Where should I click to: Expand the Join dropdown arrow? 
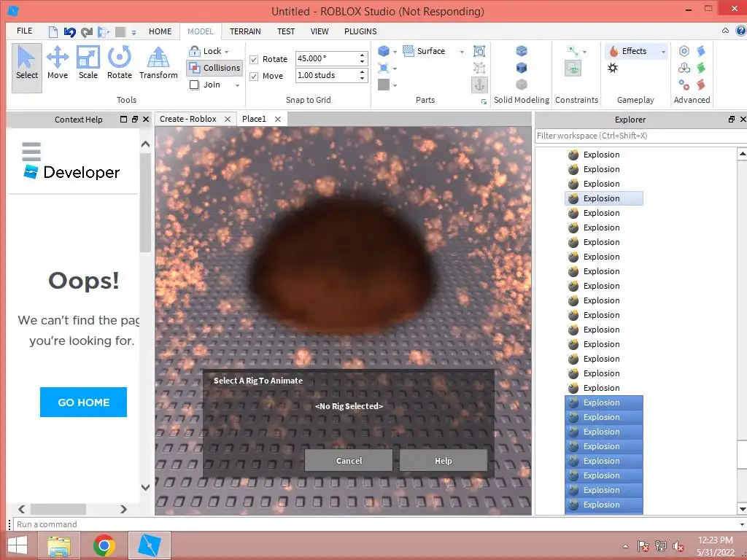click(237, 85)
